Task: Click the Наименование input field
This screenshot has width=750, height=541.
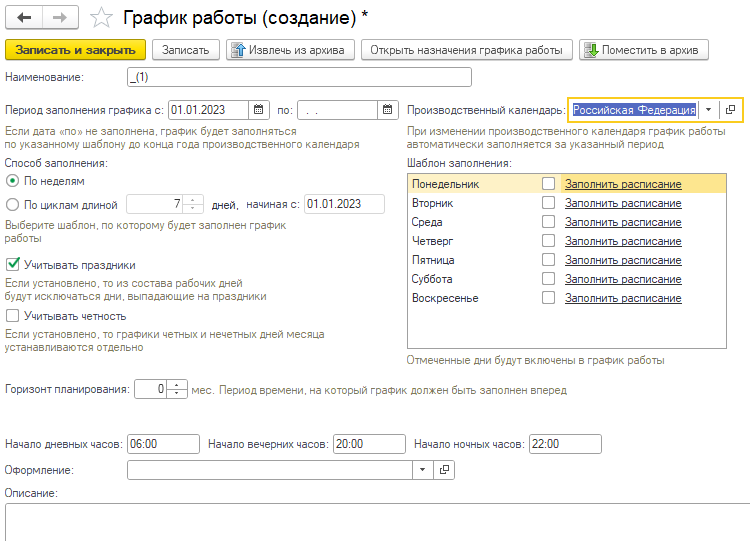Action: coord(298,77)
